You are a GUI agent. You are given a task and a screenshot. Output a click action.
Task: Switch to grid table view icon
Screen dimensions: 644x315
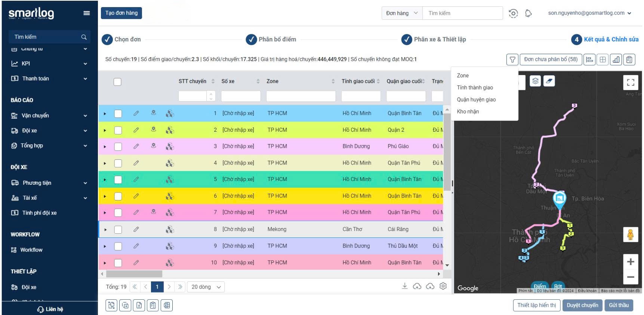coord(603,59)
